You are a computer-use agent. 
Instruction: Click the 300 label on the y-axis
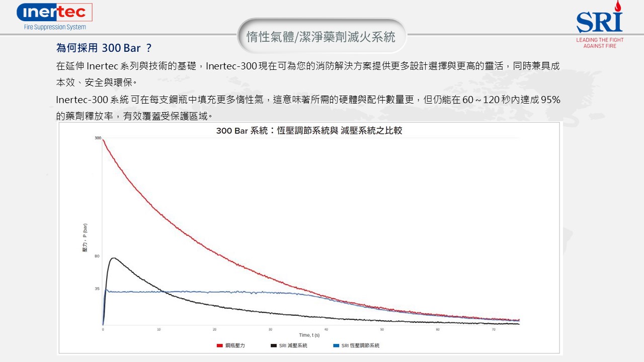tap(98, 138)
